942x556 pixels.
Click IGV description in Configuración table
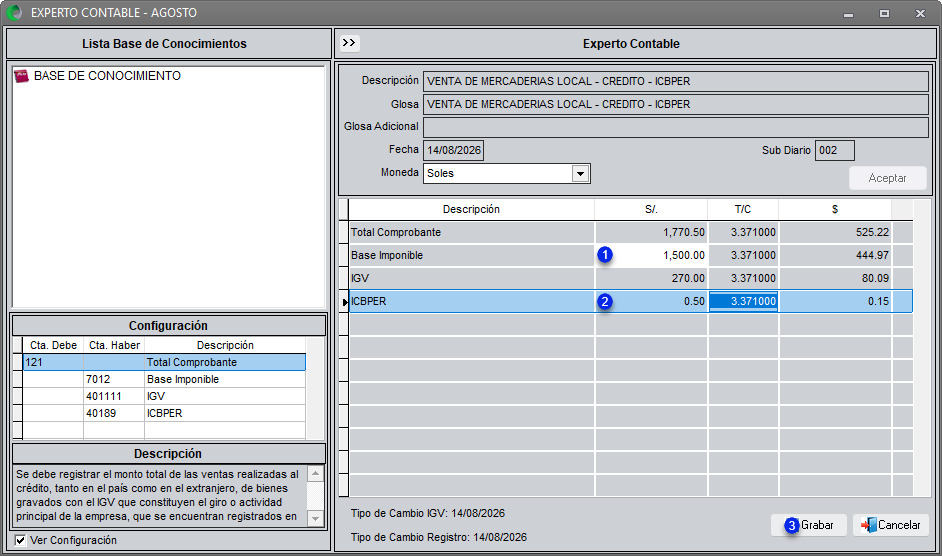[225, 396]
